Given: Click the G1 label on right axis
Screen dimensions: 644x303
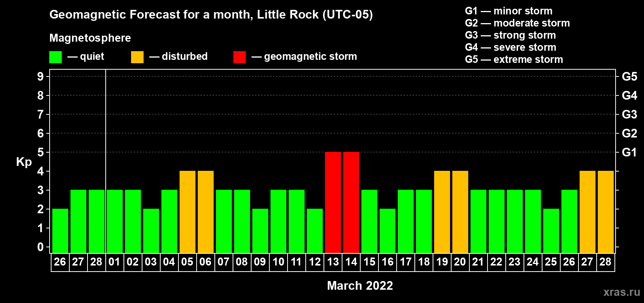Looking at the screenshot, I should click(x=629, y=152).
